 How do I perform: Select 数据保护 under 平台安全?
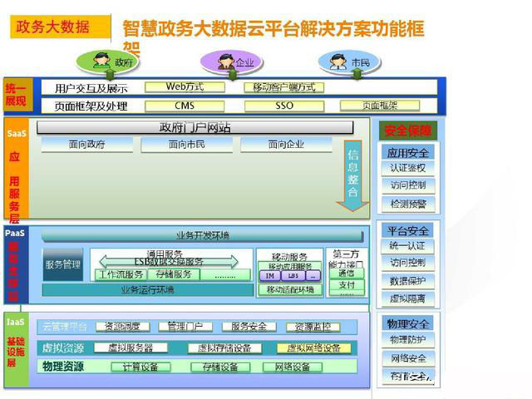[x=407, y=281]
